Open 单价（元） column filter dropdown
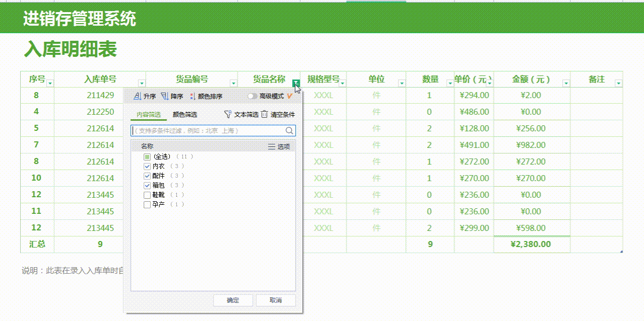644x321 pixels. pyautogui.click(x=490, y=83)
